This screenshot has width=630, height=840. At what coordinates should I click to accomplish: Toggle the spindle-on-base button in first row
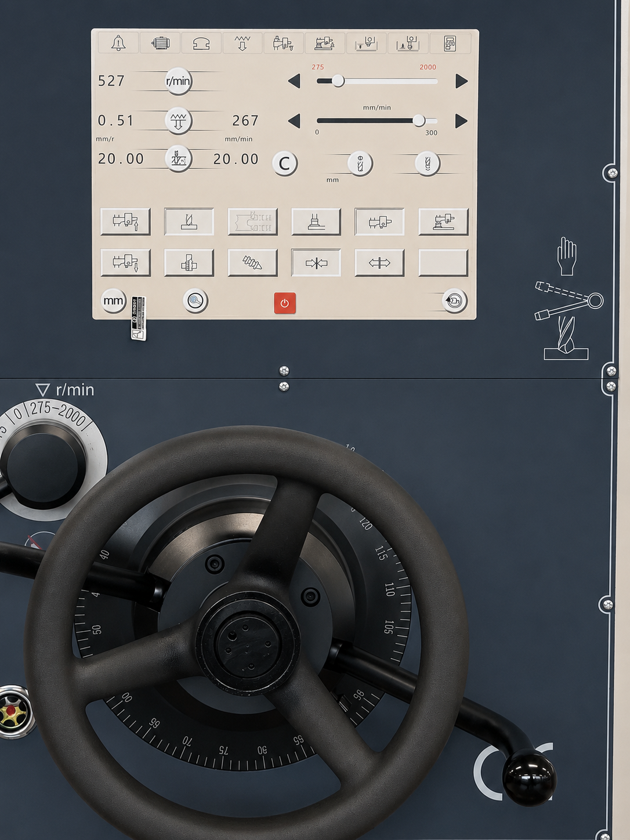[x=316, y=222]
